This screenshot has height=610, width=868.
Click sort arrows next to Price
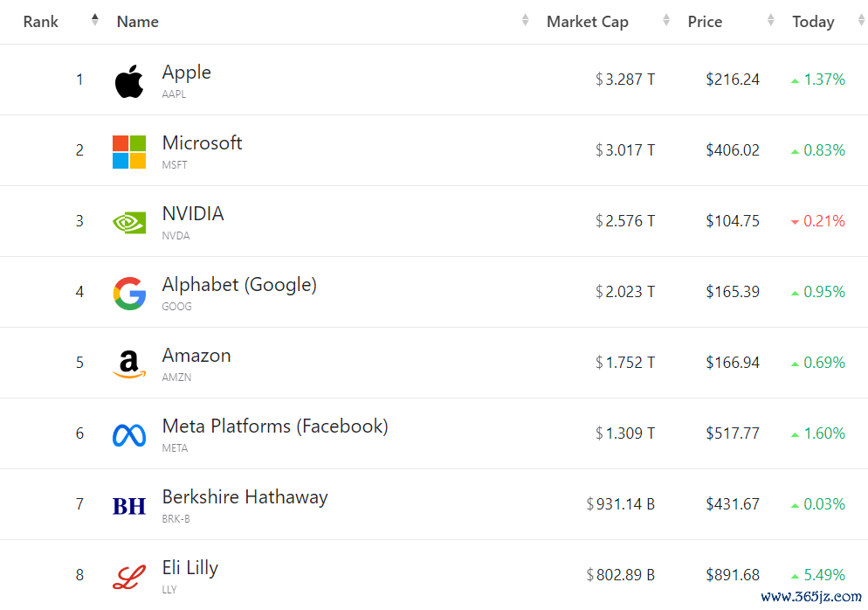click(x=770, y=20)
